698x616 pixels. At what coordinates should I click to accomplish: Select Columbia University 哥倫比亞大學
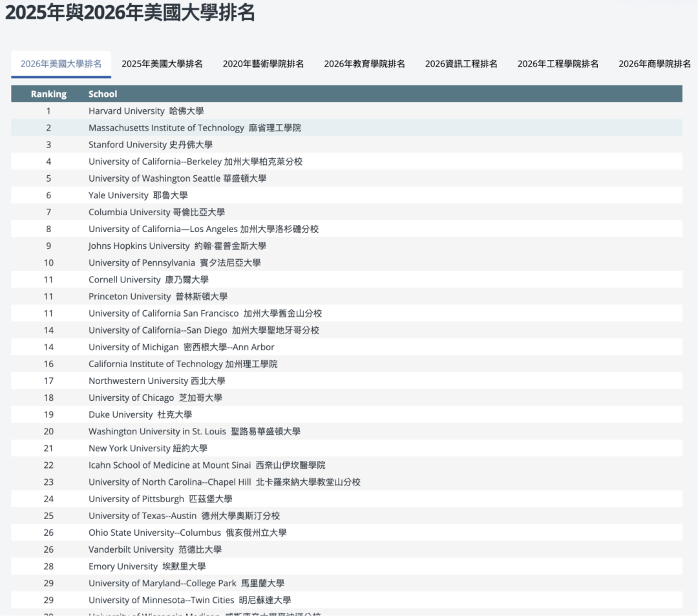coord(156,212)
